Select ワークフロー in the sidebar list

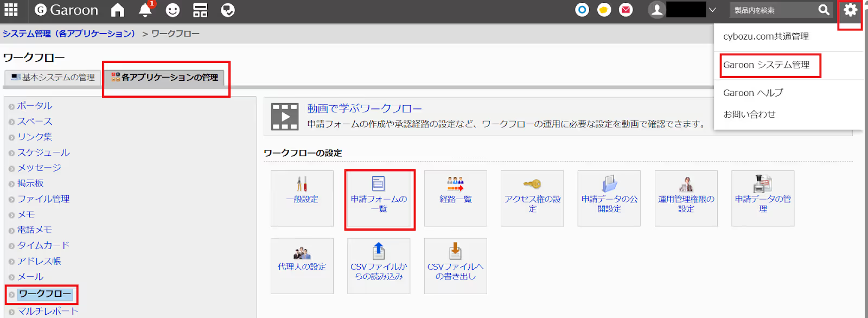click(45, 294)
